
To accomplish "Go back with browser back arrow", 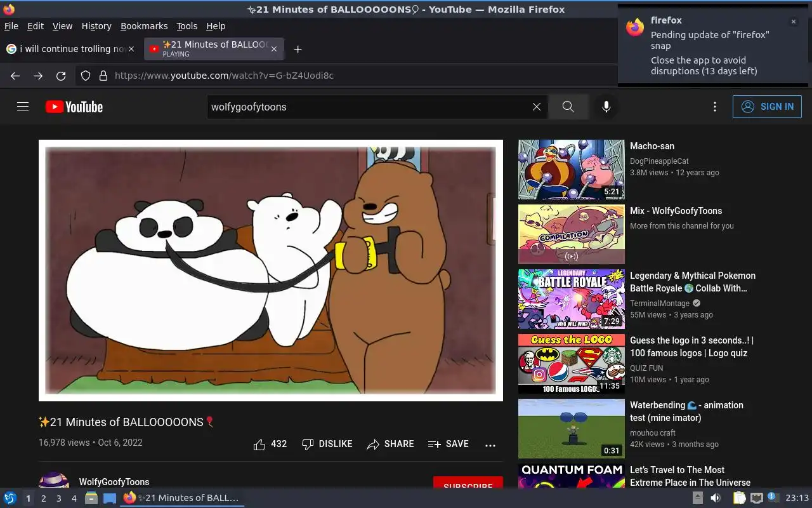I will (15, 76).
